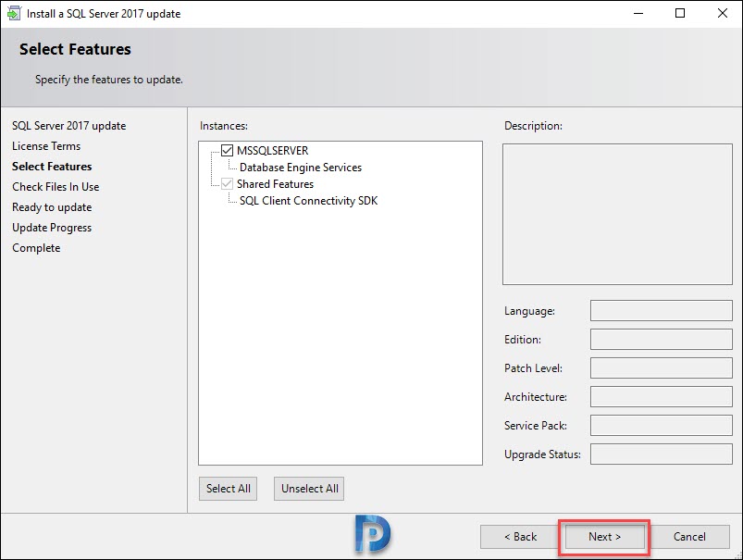
Task: Click into the Language field
Action: (662, 311)
